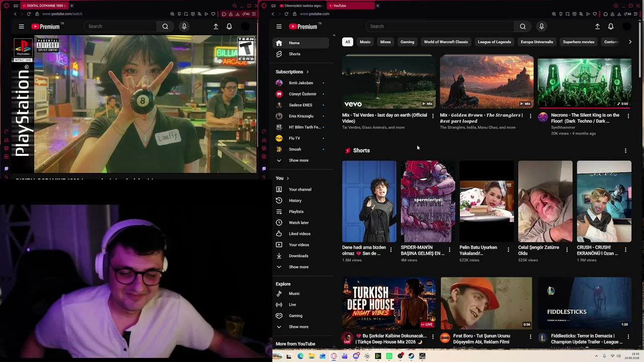Open Shorts from the sidebar

[x=301, y=54]
